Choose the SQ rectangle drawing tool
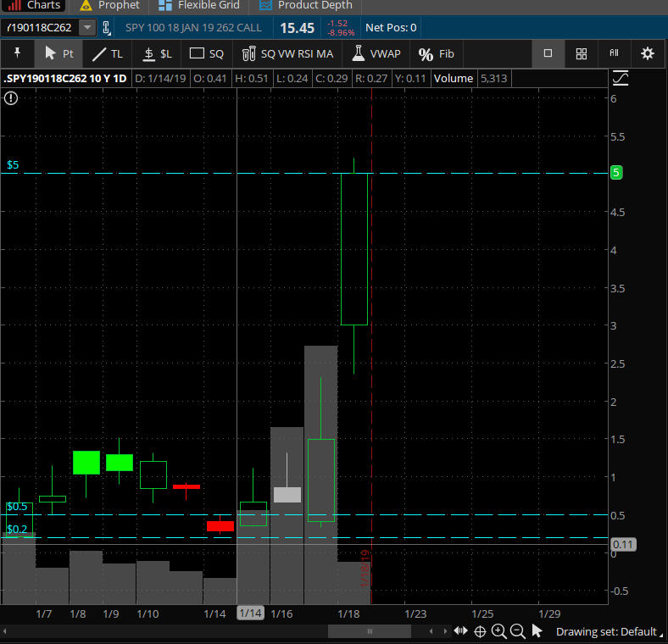Image resolution: width=668 pixels, height=644 pixels. (207, 53)
